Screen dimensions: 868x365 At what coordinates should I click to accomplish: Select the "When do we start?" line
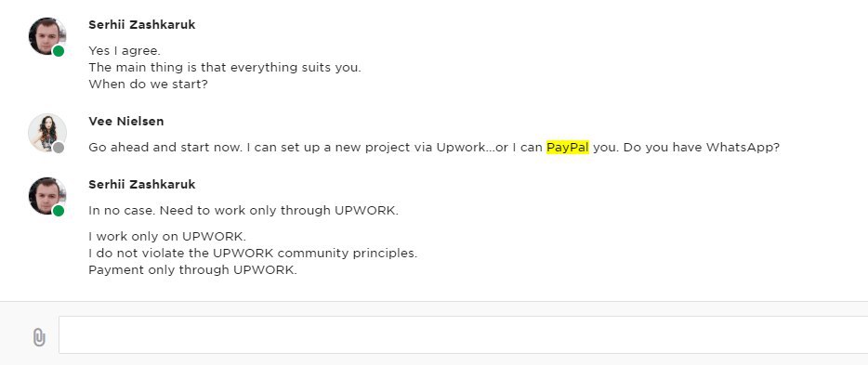point(148,85)
